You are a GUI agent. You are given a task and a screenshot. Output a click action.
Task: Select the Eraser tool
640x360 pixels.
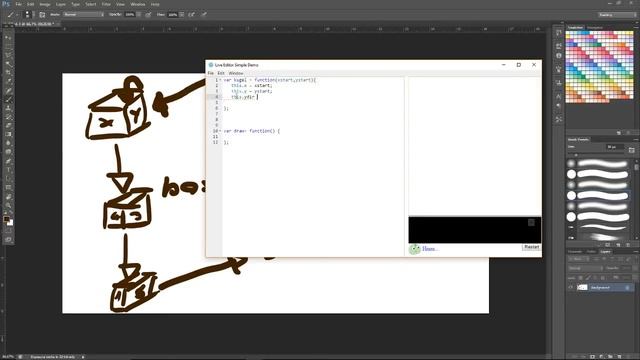8,126
